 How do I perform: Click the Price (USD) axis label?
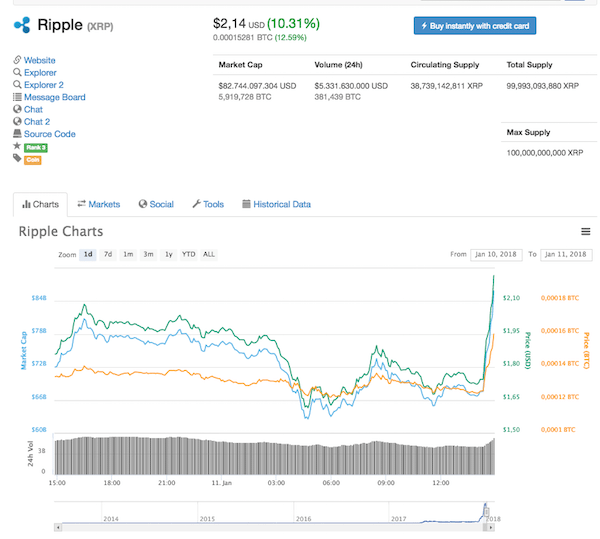tap(527, 351)
